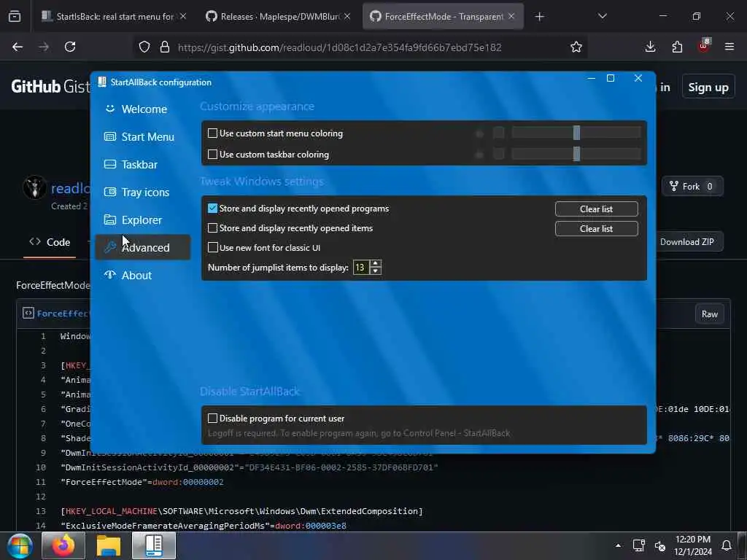
Task: Switch to Releases Maplespe/DWMBlur tab
Action: pyautogui.click(x=279, y=17)
